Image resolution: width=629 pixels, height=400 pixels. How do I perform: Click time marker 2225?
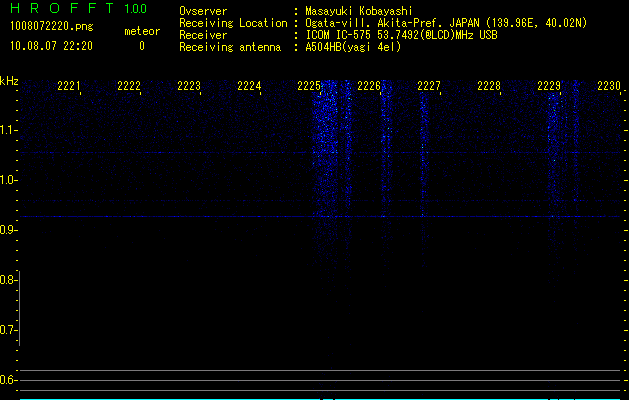(309, 85)
